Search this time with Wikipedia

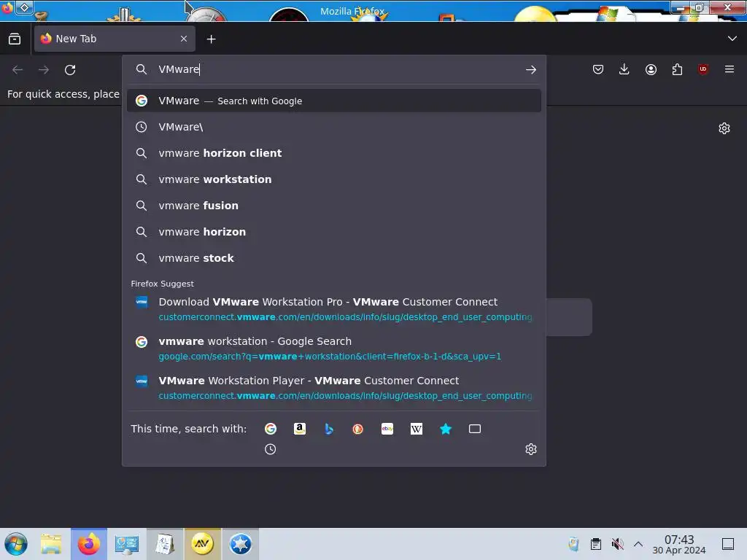(x=417, y=429)
